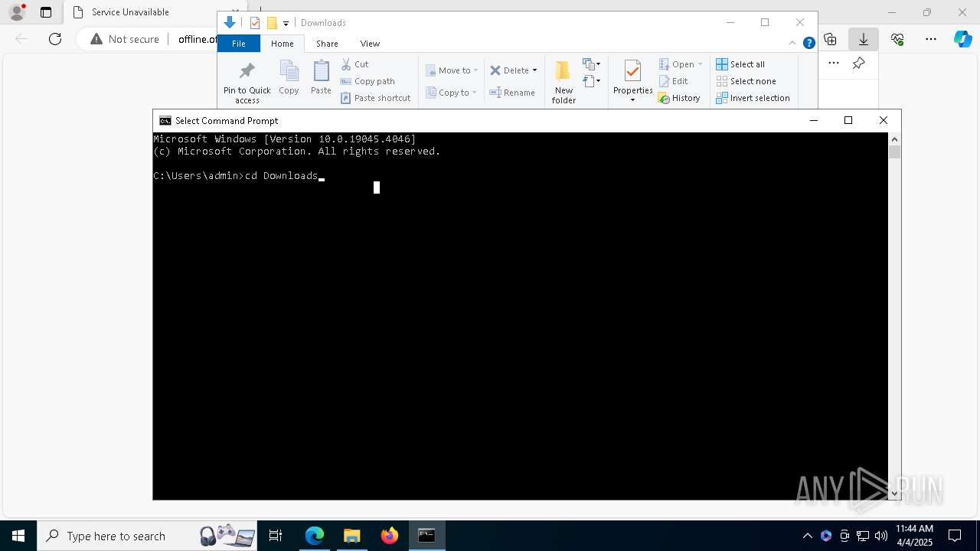This screenshot has width=980, height=551.
Task: Switch to the View ribbon tab
Action: pos(370,44)
